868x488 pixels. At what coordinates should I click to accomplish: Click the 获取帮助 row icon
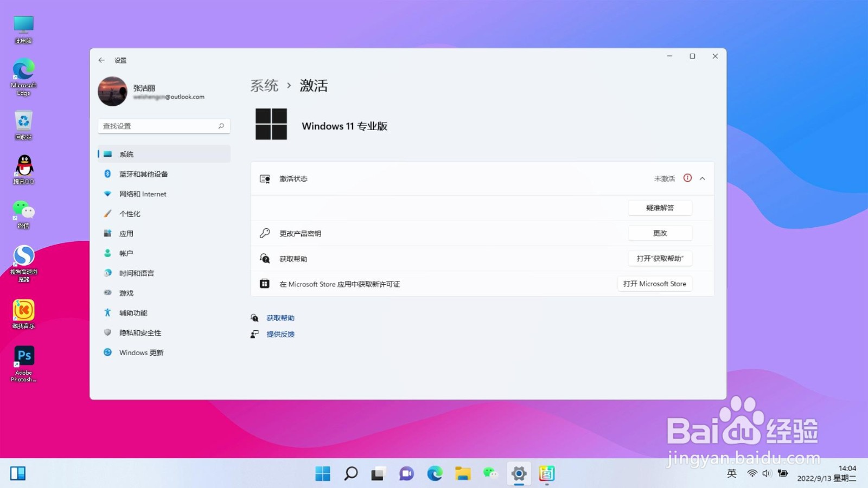tap(265, 259)
